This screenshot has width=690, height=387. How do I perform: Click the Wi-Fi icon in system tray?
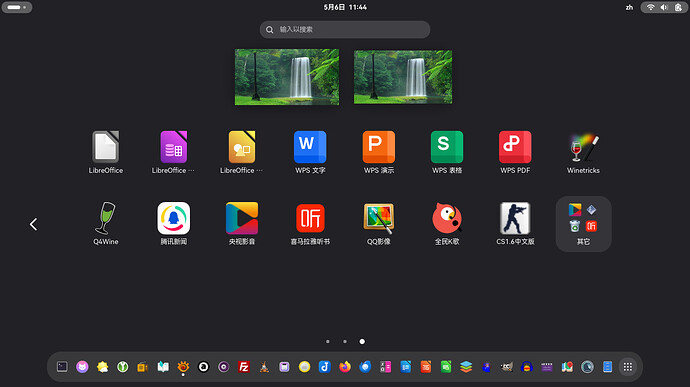pos(650,7)
